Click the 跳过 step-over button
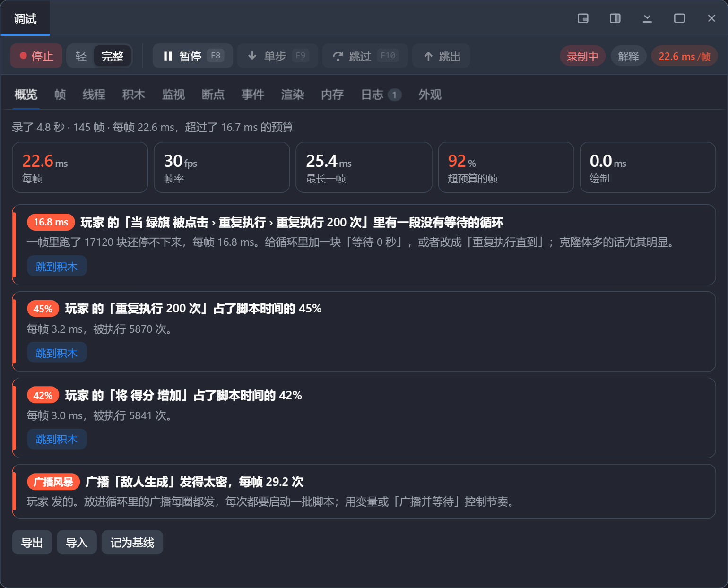The height and width of the screenshot is (588, 728). tap(365, 56)
